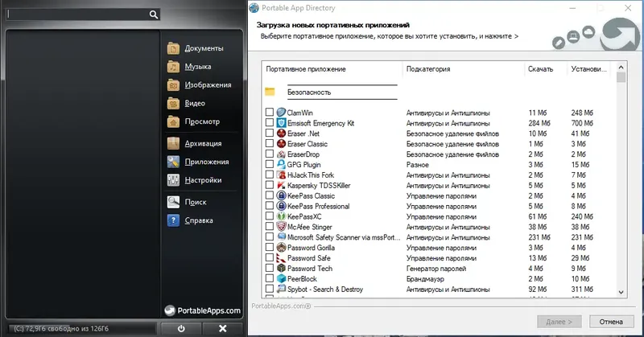Click the Приложения icon
Screen dimensions: 644x337
pyautogui.click(x=173, y=162)
